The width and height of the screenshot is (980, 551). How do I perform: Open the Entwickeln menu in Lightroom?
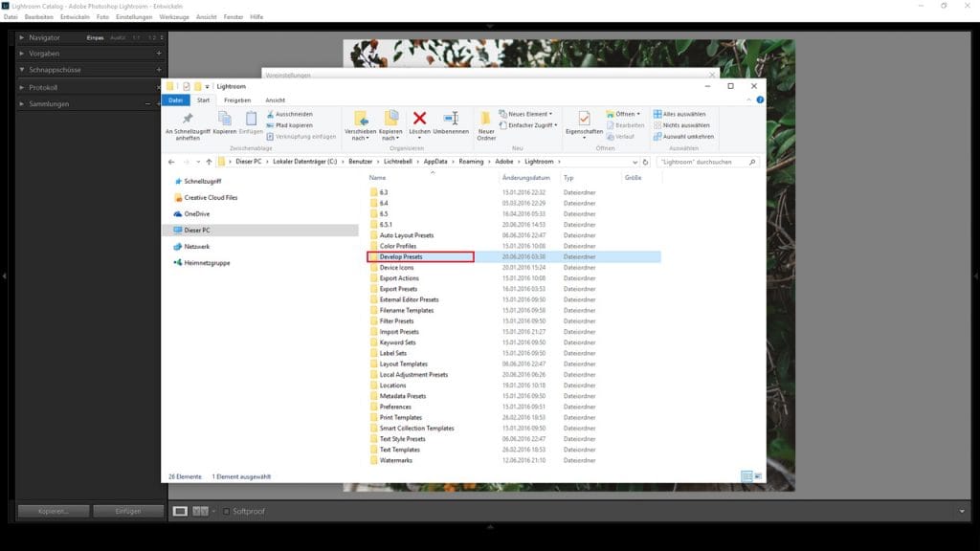click(75, 17)
